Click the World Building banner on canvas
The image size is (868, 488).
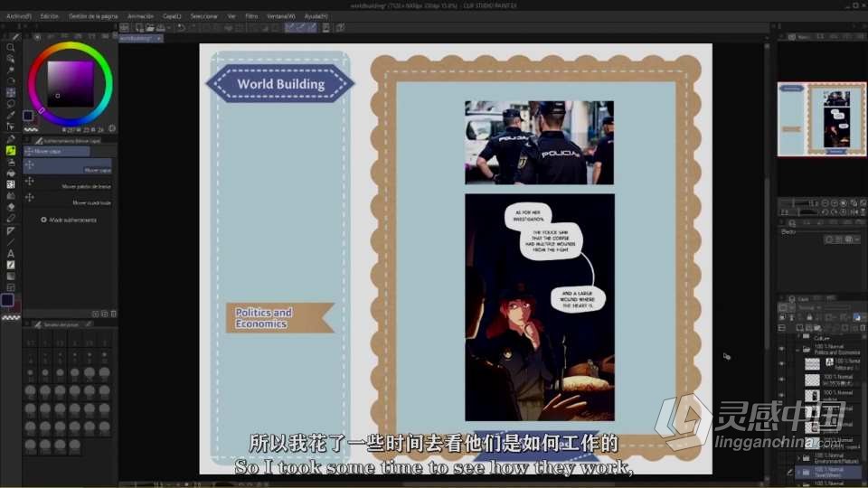click(280, 83)
